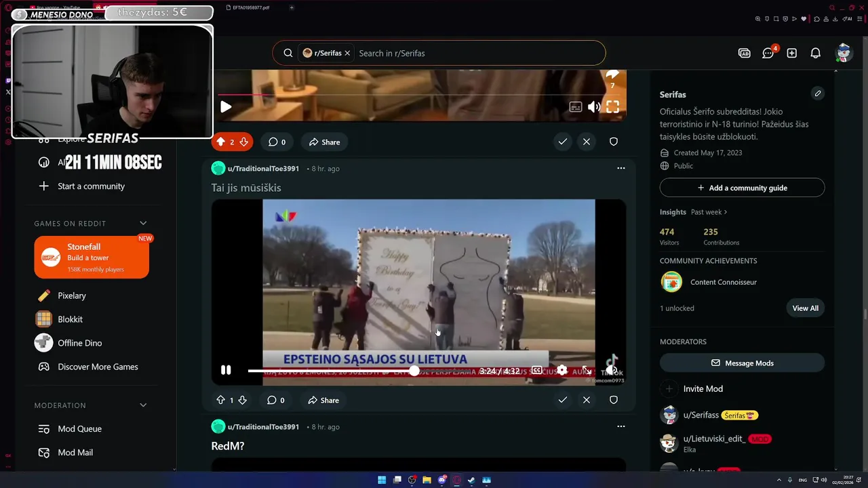Open File Explorer from taskbar
Viewport: 868px width, 488px height.
[x=427, y=480]
